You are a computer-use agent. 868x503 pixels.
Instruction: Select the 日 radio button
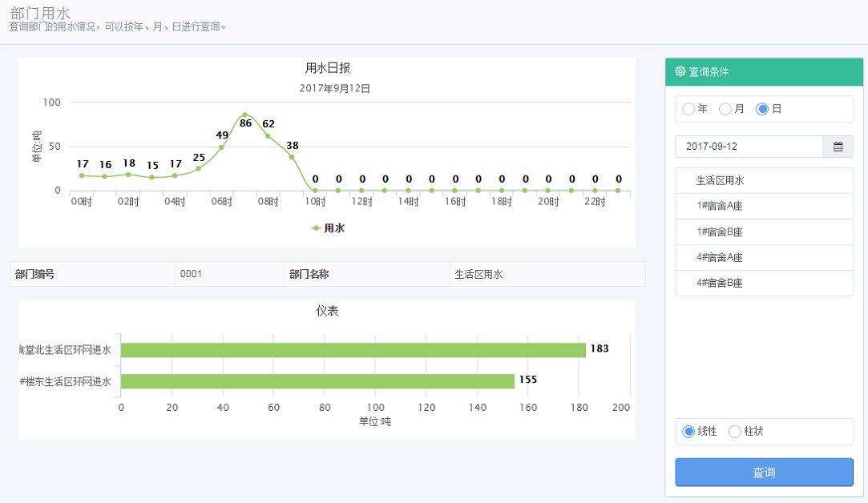pos(762,109)
